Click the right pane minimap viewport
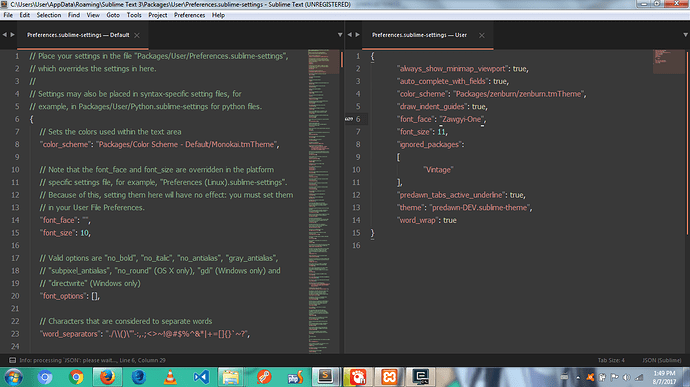The image size is (690, 387). [x=668, y=62]
